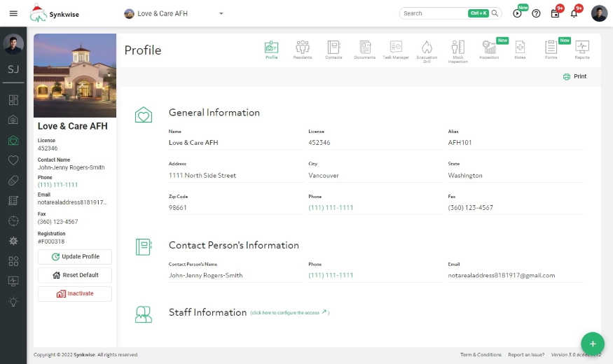Click the notifications bell icon

tap(574, 13)
